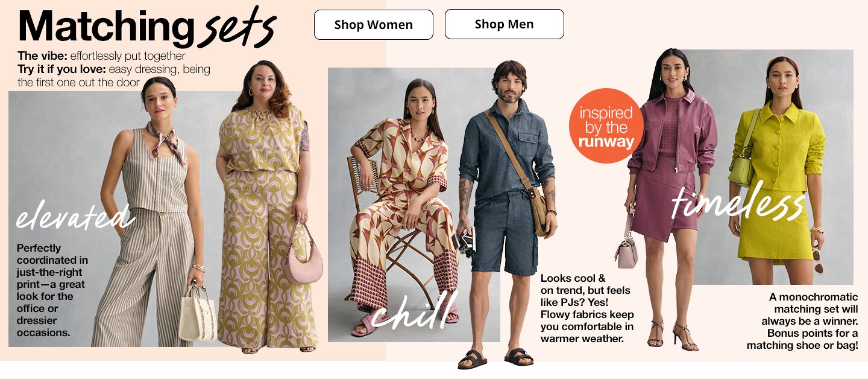Click the man in denim shirt and shorts

click(506, 214)
